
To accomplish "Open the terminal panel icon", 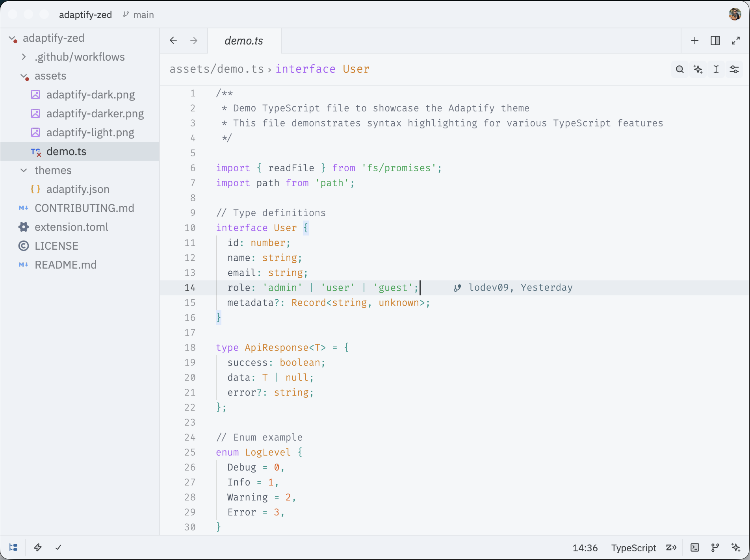I will [695, 547].
